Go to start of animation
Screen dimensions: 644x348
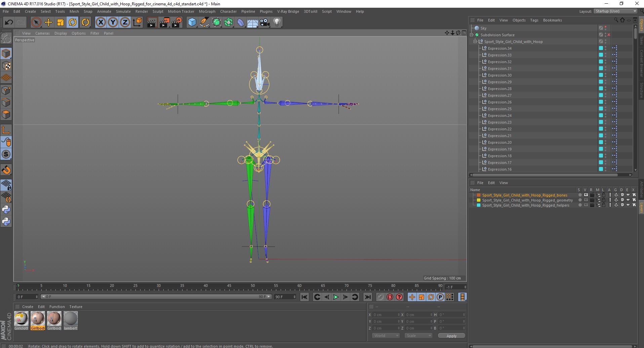pyautogui.click(x=305, y=297)
